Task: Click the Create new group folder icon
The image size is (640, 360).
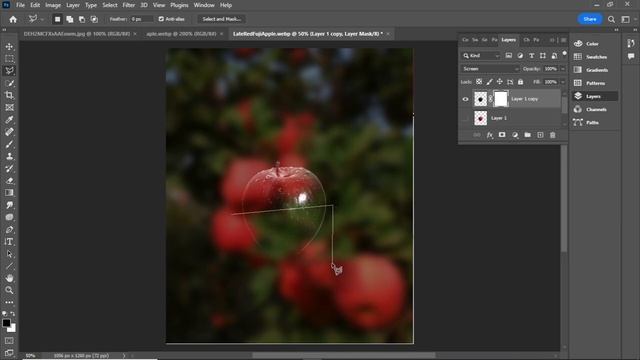Action: tap(528, 135)
